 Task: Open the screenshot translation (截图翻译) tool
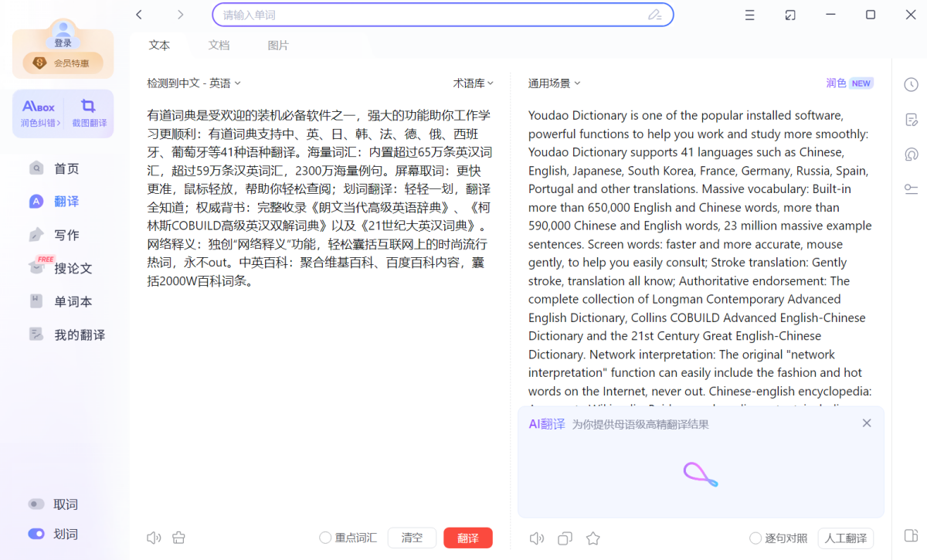click(89, 113)
